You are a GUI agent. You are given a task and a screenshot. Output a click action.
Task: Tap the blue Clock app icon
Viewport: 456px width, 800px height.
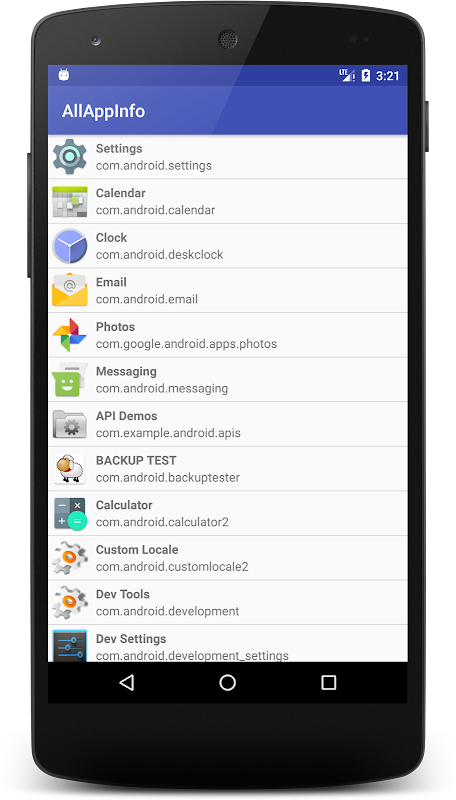70,246
